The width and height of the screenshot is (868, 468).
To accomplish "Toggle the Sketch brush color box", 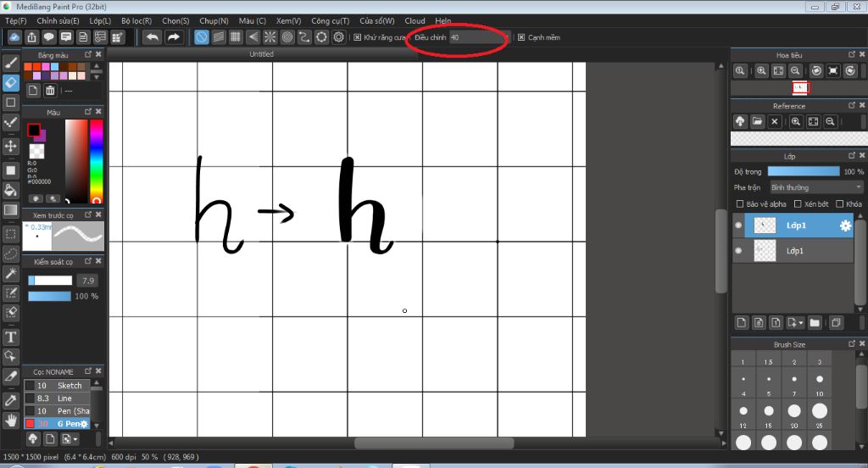I will (30, 386).
